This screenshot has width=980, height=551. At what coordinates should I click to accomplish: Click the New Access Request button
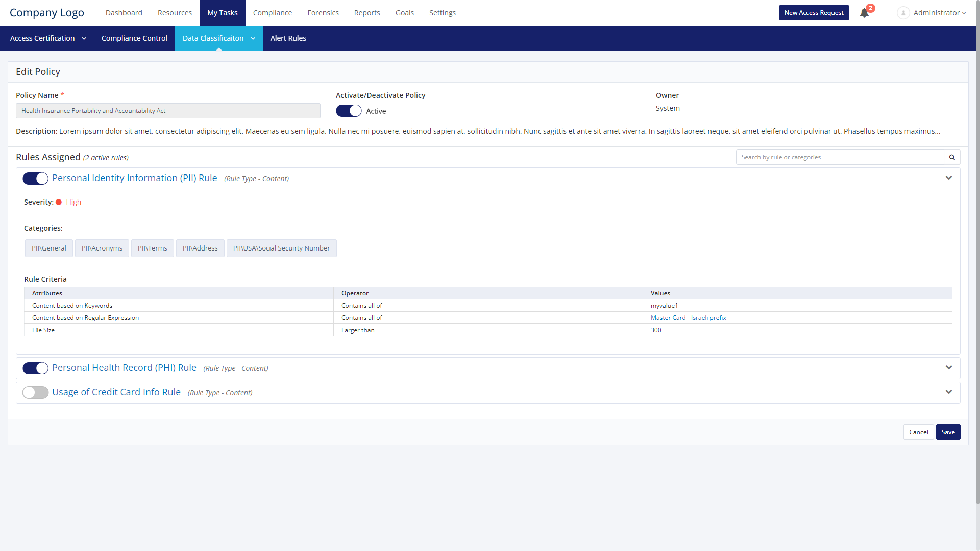click(x=814, y=13)
